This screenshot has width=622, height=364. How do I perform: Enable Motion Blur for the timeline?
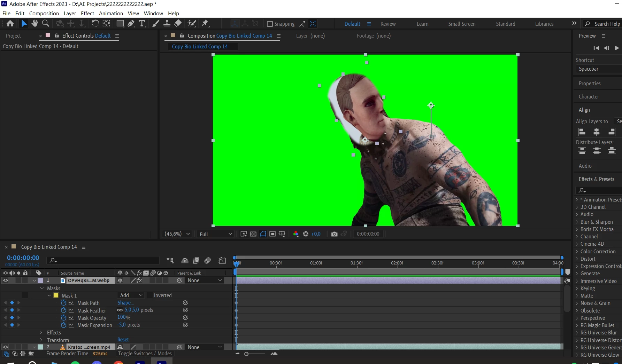208,260
